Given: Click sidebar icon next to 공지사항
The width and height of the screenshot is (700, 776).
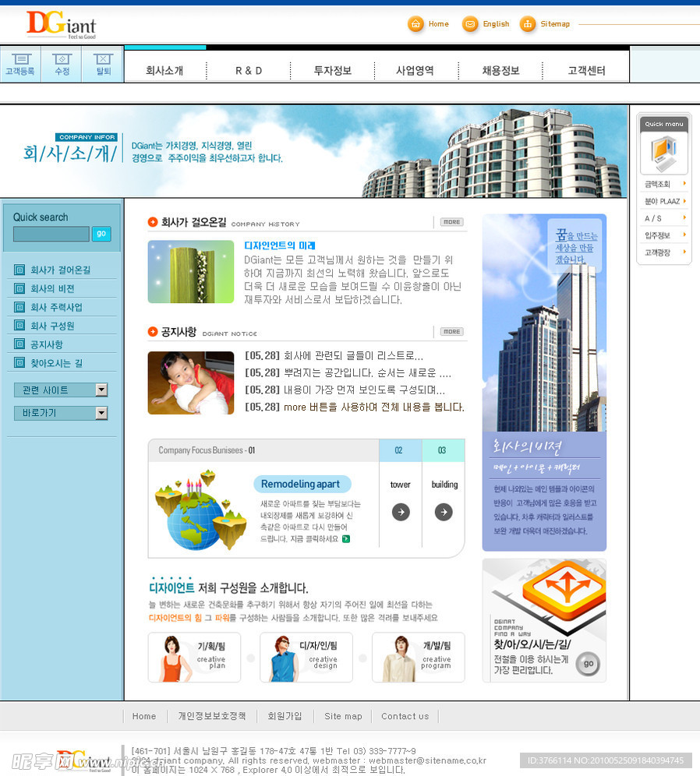Looking at the screenshot, I should point(19,344).
